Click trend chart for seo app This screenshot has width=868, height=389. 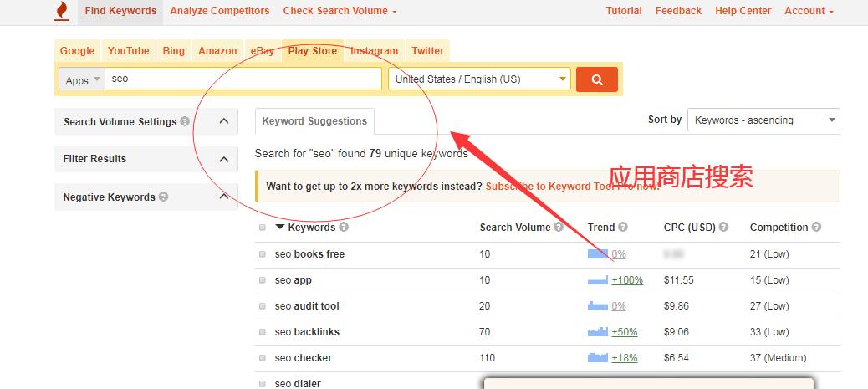[598, 280]
